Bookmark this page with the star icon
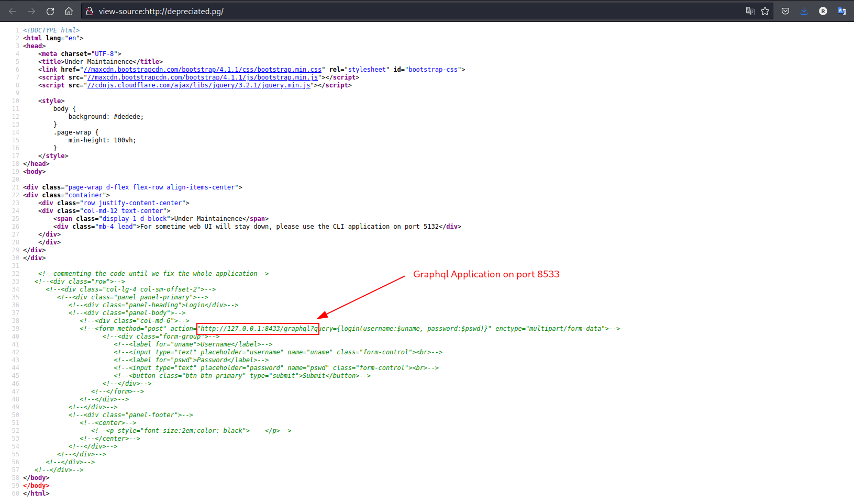The height and width of the screenshot is (504, 854). [765, 11]
